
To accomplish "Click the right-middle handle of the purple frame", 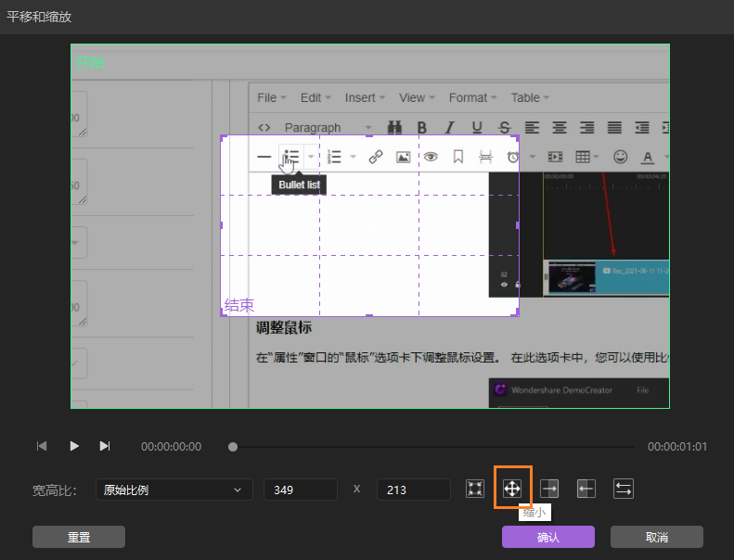I will [518, 225].
